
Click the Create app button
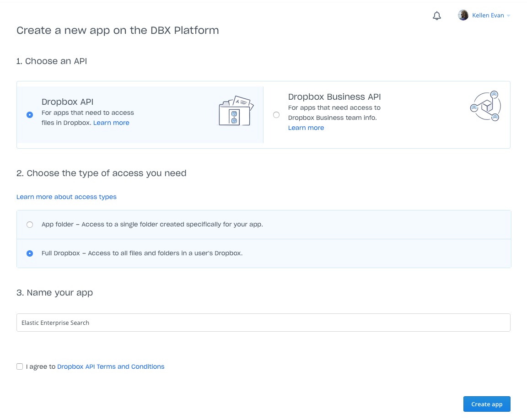click(x=487, y=404)
